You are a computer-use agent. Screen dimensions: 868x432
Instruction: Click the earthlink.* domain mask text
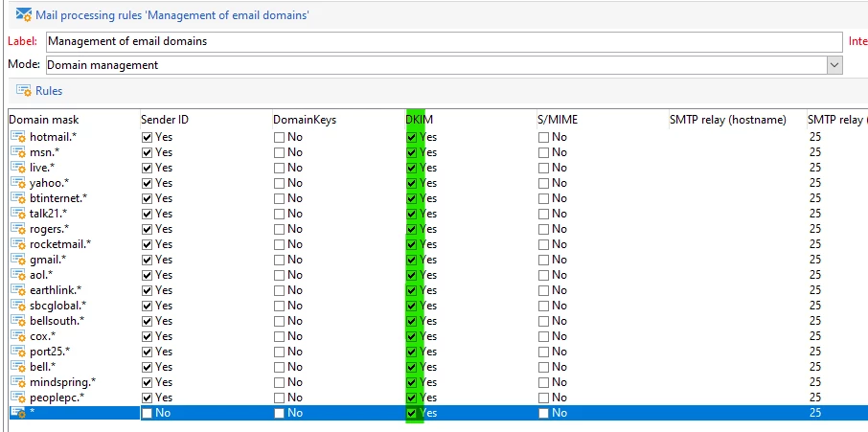click(x=56, y=290)
